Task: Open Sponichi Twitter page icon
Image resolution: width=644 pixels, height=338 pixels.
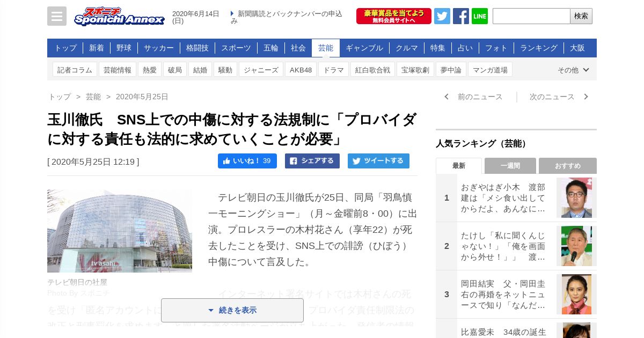Action: click(442, 16)
